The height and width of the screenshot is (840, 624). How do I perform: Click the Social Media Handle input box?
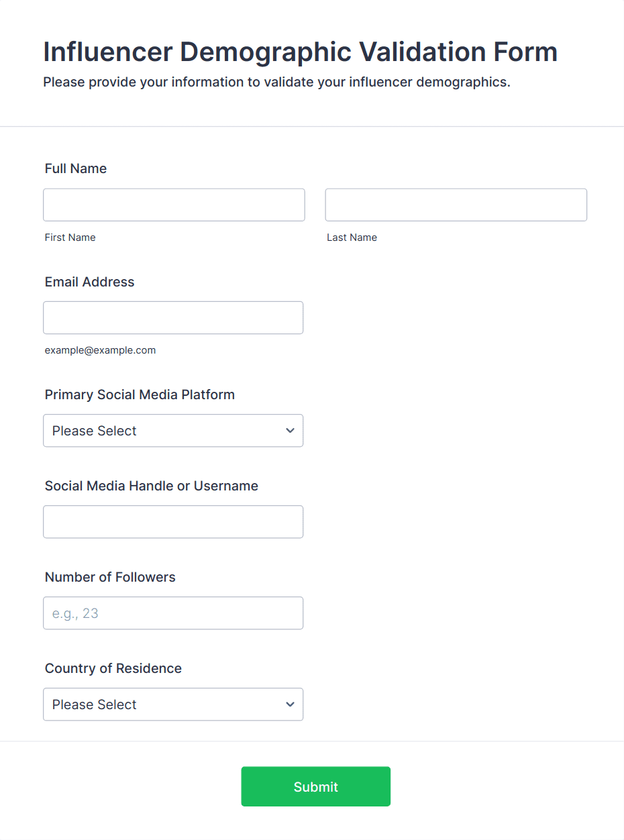coord(173,522)
